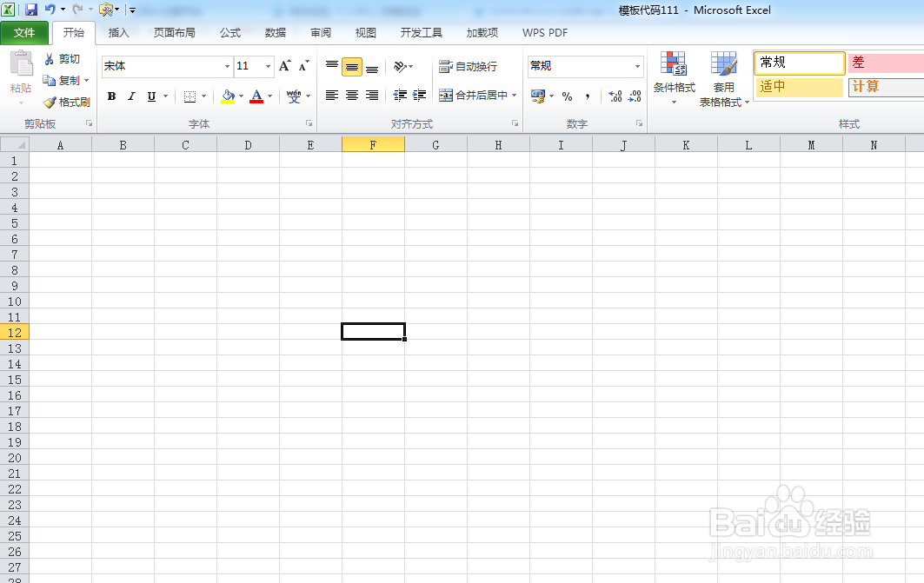Toggle Underline formatting

click(151, 96)
